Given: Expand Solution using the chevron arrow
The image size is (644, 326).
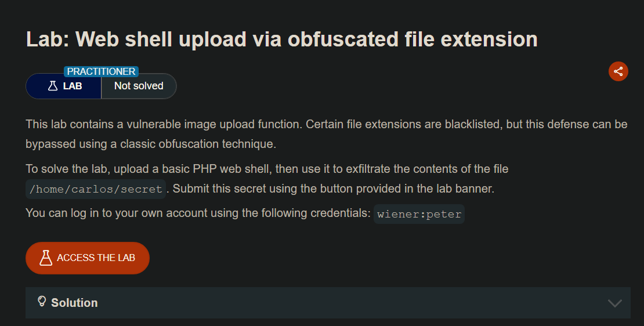Looking at the screenshot, I should pyautogui.click(x=614, y=303).
